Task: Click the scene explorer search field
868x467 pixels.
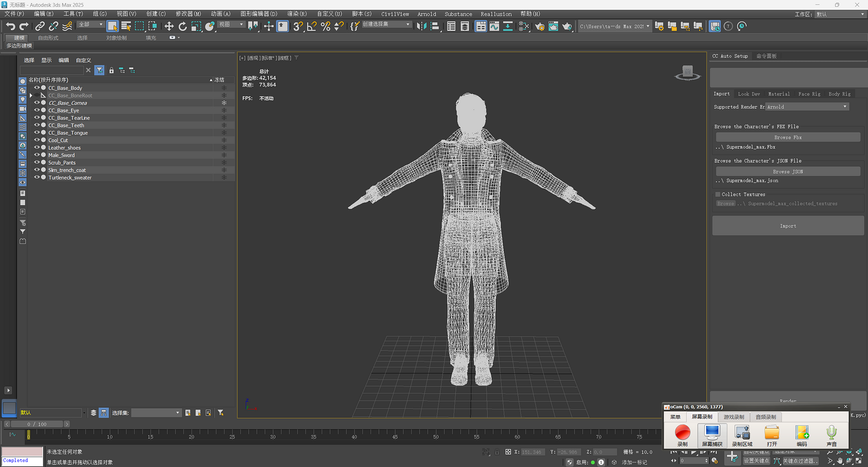Action: pos(52,70)
